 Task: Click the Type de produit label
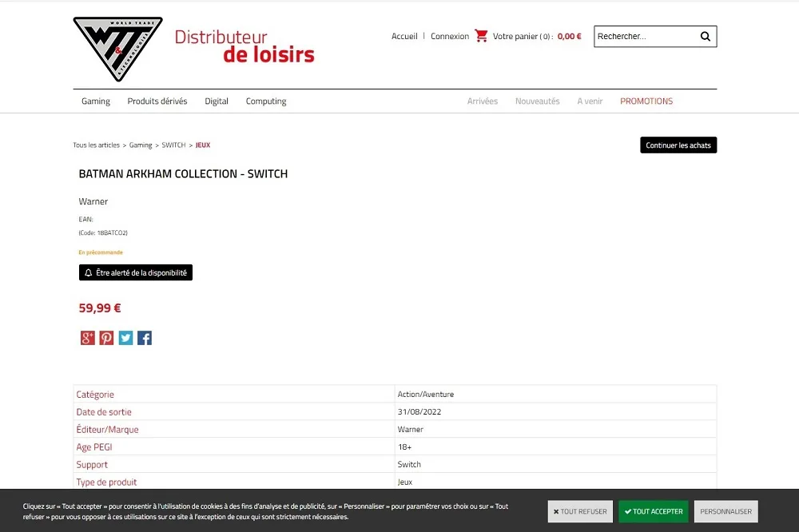tap(106, 482)
